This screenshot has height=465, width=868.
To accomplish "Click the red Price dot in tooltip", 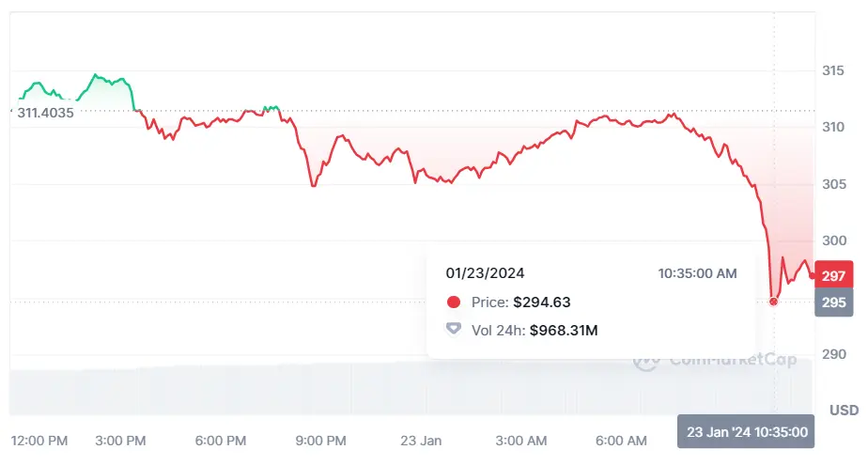I will [455, 302].
